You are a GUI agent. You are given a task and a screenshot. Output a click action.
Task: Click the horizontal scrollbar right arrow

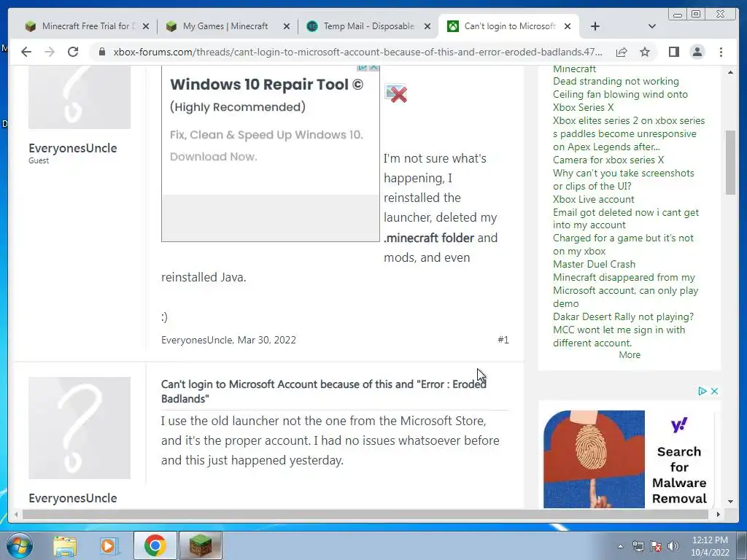718,514
